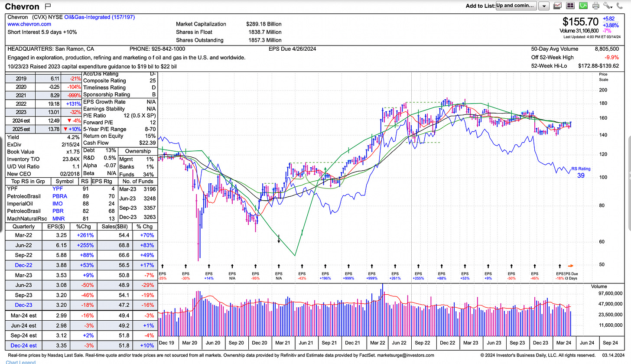Click the Off 52-Week High label

(552, 58)
